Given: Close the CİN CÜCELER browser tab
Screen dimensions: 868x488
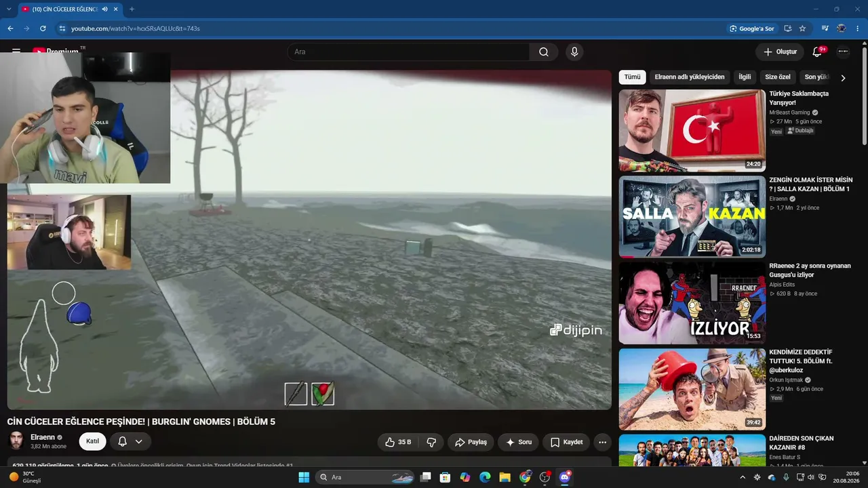Looking at the screenshot, I should click(117, 9).
